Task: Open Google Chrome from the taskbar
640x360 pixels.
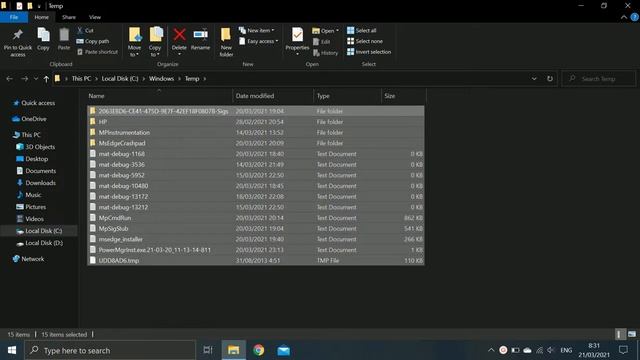Action: pyautogui.click(x=258, y=350)
